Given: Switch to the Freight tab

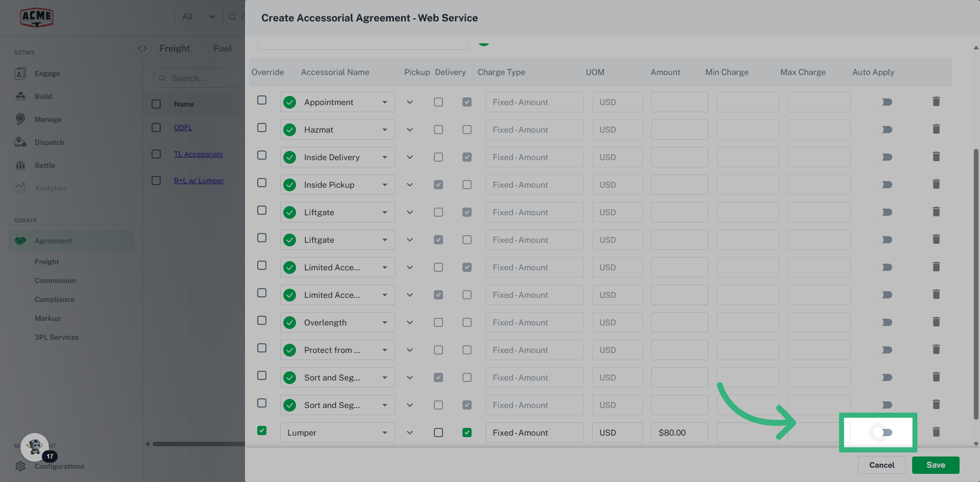Looking at the screenshot, I should click(174, 48).
